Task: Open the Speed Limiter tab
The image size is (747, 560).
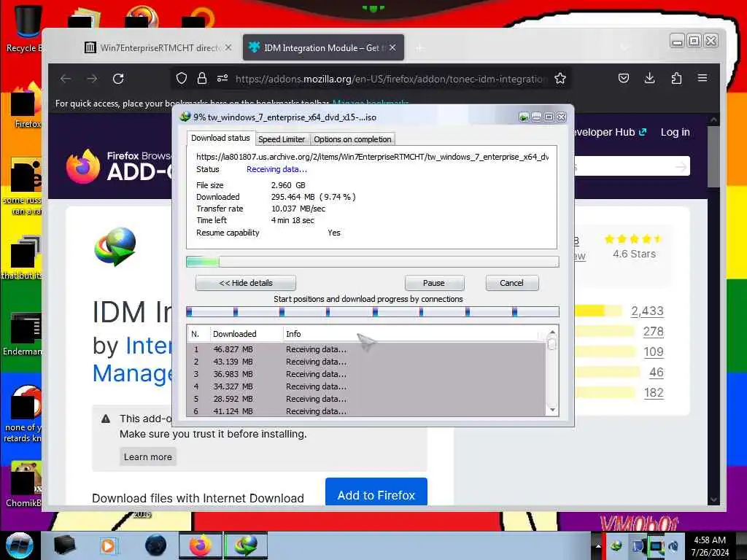Action: click(x=282, y=139)
